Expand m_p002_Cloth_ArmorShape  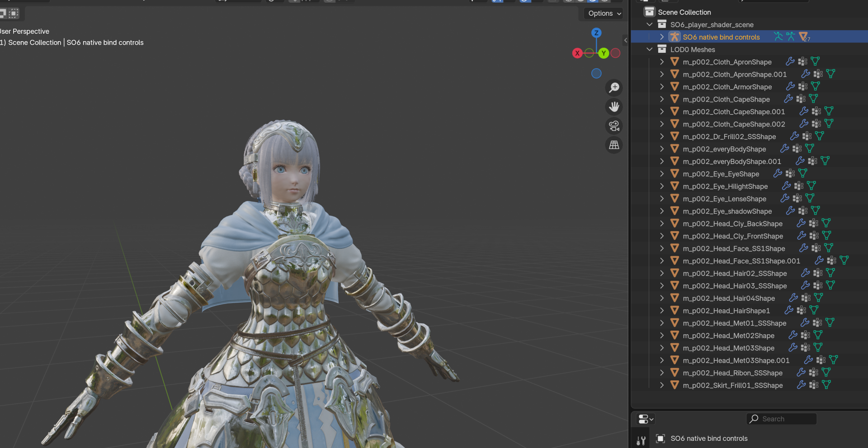(x=662, y=86)
